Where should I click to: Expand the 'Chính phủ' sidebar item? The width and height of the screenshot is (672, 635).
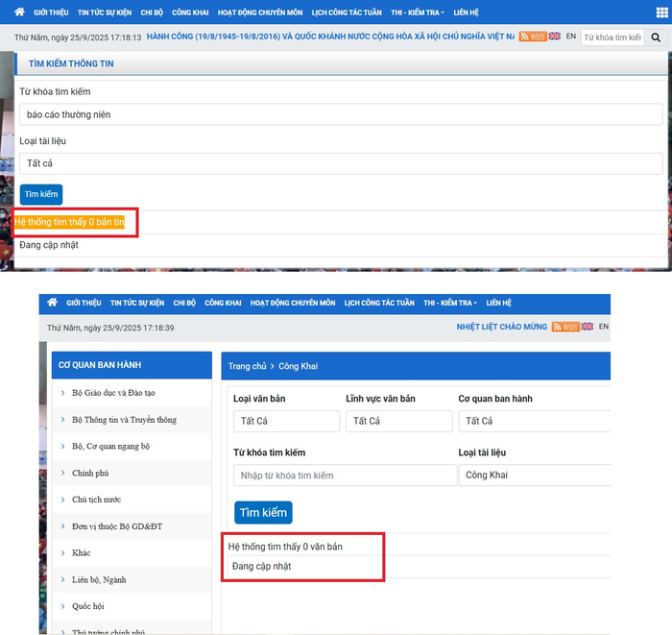[x=90, y=473]
